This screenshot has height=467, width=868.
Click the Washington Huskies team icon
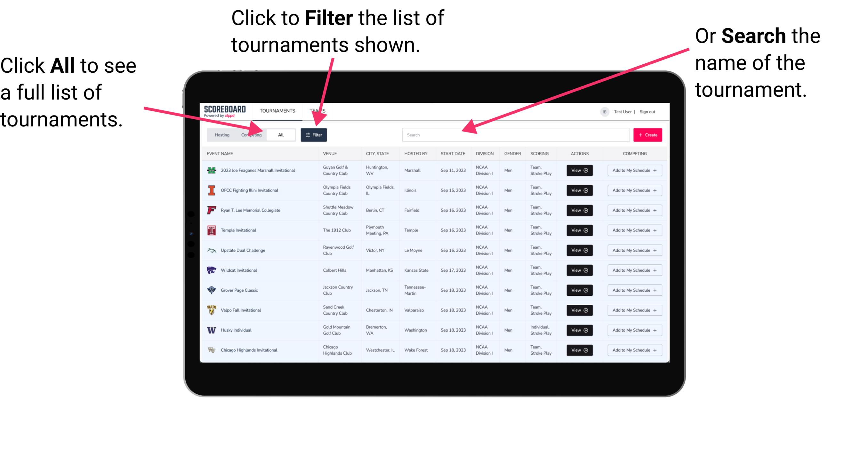pyautogui.click(x=211, y=330)
